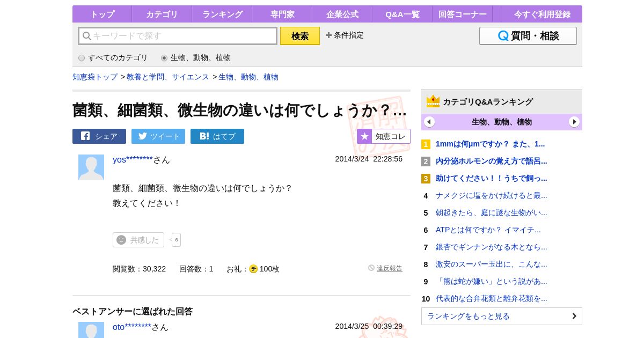Viewport: 644px width, 338px height.
Task: Report violation via 違反報告 link
Action: click(390, 268)
